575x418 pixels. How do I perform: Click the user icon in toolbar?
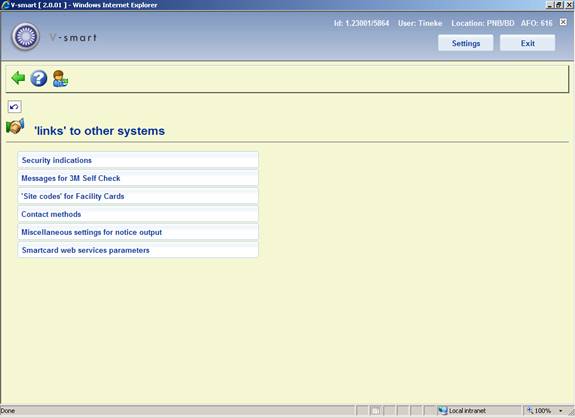pos(60,78)
